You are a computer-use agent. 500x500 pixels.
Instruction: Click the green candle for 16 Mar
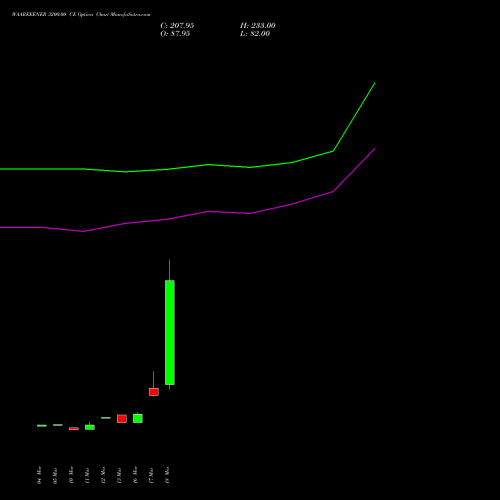[x=138, y=418]
